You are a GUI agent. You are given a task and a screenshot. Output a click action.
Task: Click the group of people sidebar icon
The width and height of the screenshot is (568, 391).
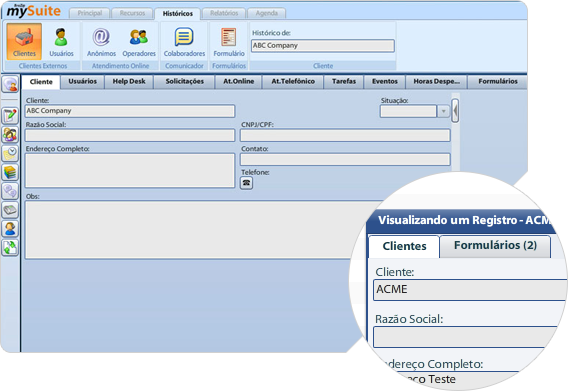pyautogui.click(x=10, y=134)
